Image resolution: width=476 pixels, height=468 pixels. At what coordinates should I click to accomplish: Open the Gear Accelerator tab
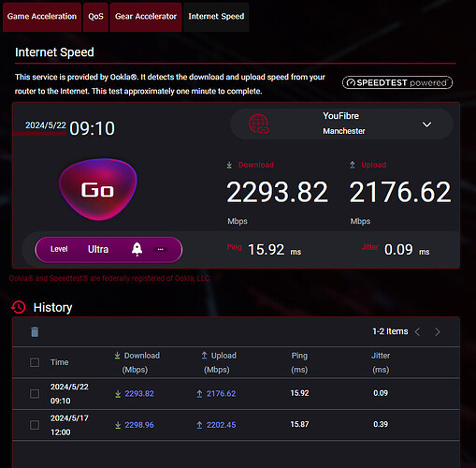(146, 17)
